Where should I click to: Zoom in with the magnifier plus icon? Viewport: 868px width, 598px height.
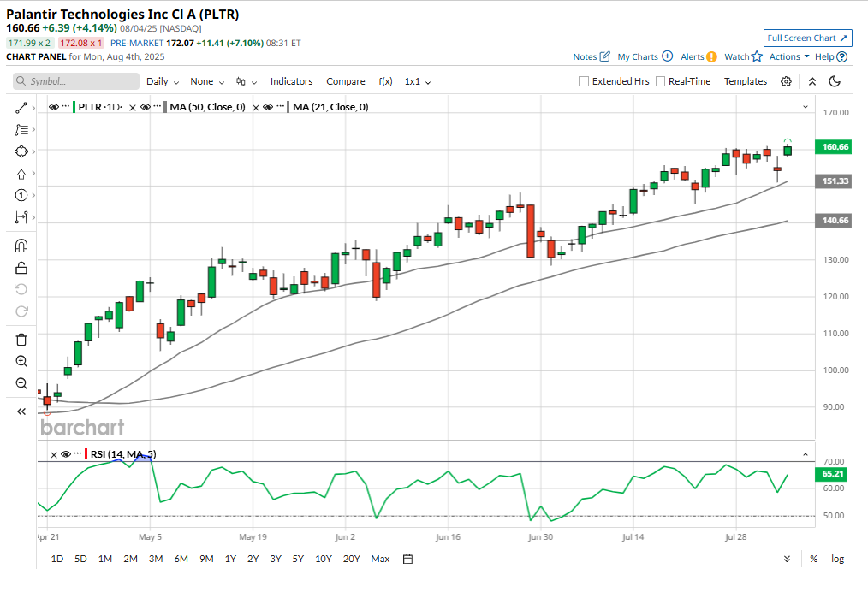pyautogui.click(x=21, y=361)
